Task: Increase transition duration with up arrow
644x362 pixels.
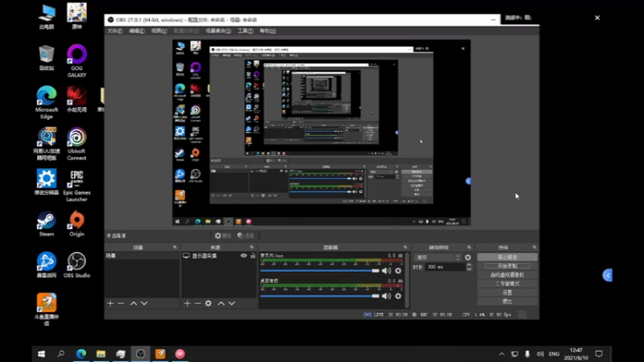Action: 469,265
